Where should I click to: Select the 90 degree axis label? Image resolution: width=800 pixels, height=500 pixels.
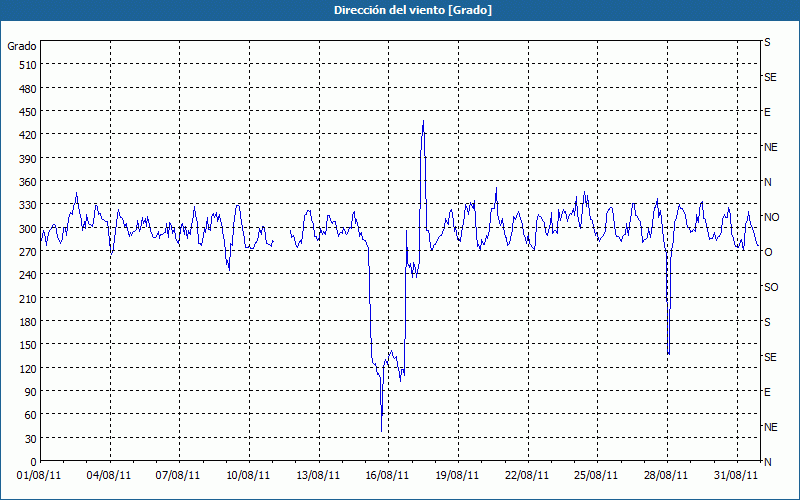[31, 392]
